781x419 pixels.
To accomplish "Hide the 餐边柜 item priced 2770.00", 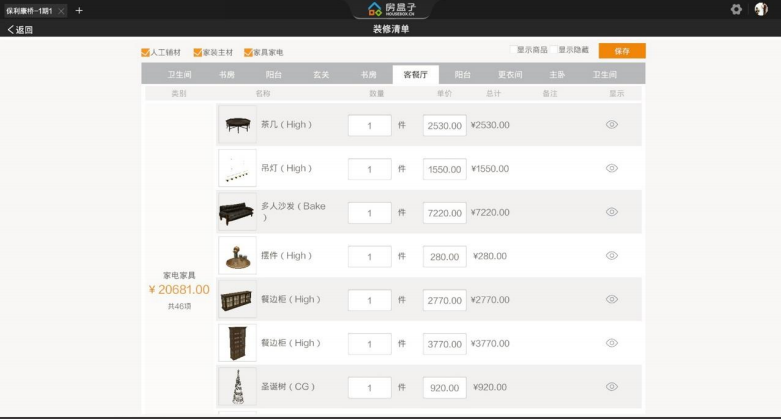I will point(612,299).
